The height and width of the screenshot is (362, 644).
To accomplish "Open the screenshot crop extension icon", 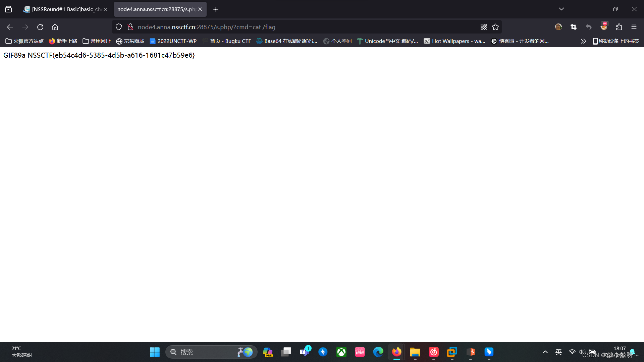I will (573, 27).
